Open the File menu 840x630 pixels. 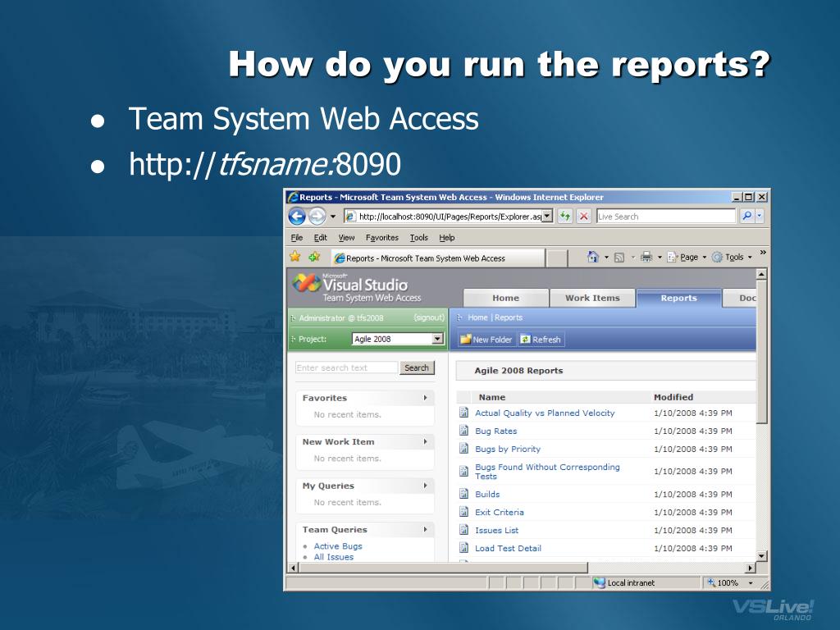(x=297, y=237)
